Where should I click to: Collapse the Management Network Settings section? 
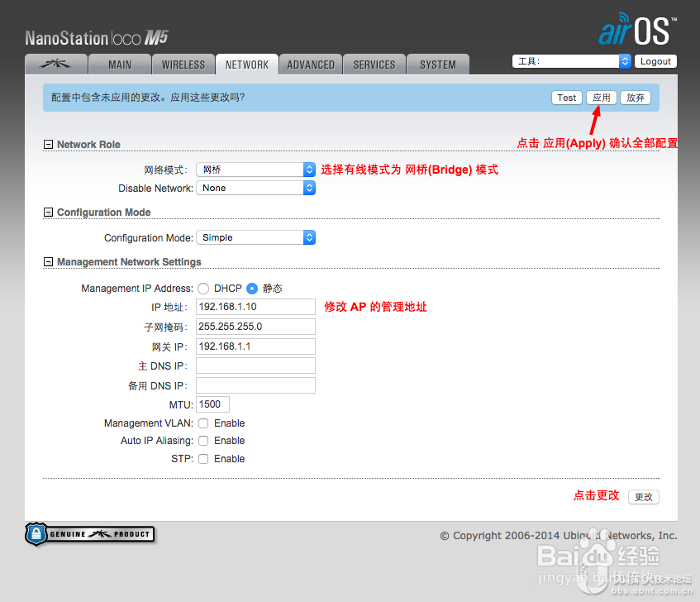[48, 261]
